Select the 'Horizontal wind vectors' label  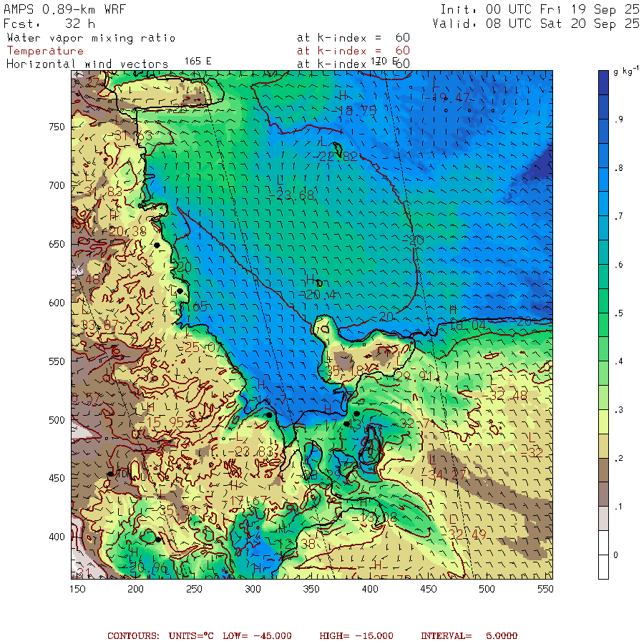(87, 64)
